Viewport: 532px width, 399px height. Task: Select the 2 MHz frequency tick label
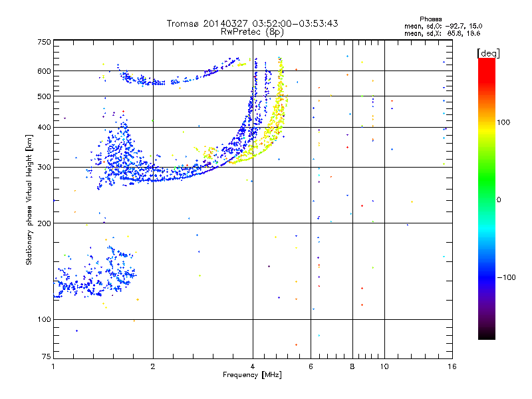153,366
